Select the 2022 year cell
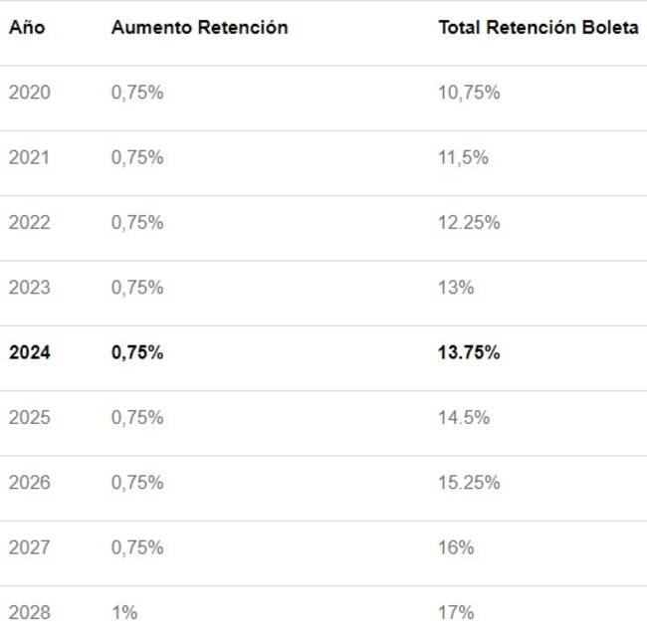The height and width of the screenshot is (644, 647). pos(29,223)
